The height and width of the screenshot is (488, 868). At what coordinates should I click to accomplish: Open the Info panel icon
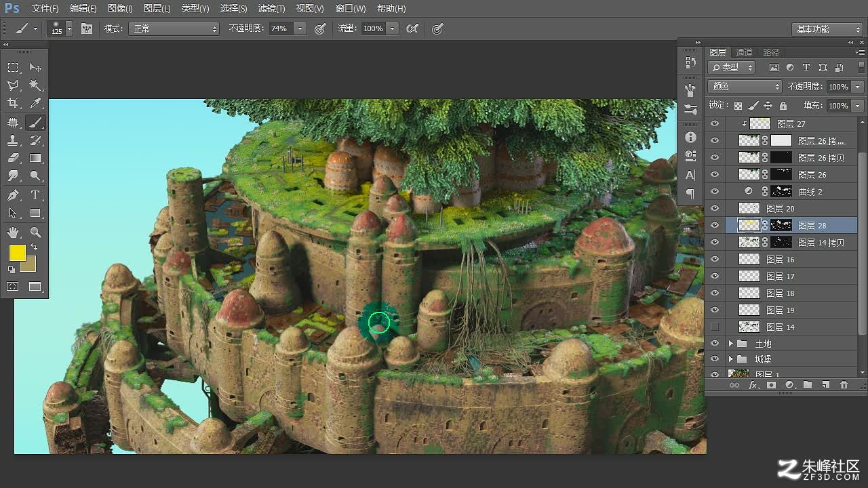click(x=690, y=137)
